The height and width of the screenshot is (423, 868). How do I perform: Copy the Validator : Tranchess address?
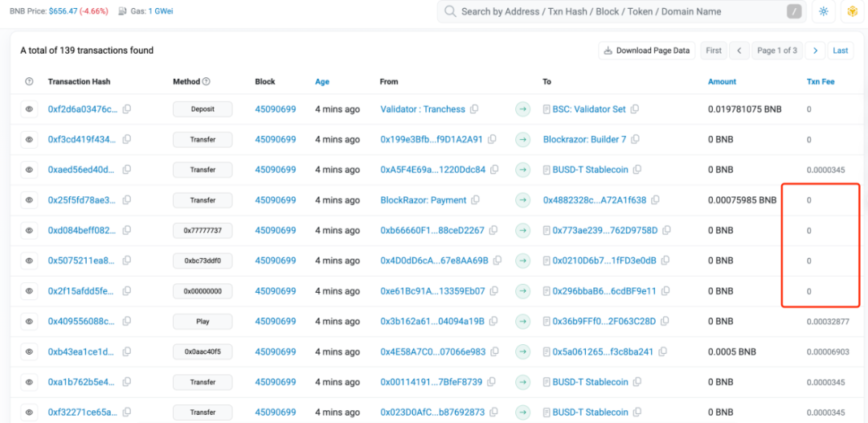coord(474,109)
